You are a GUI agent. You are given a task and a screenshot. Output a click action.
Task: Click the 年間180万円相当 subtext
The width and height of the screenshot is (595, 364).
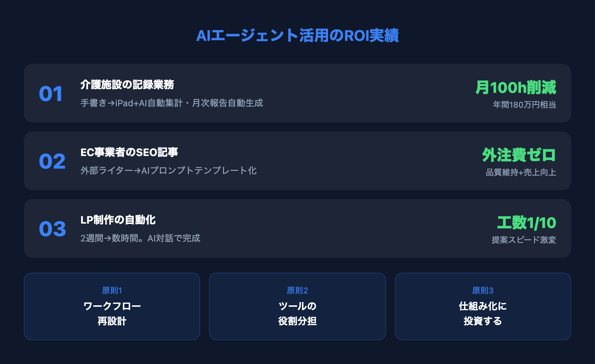(524, 105)
